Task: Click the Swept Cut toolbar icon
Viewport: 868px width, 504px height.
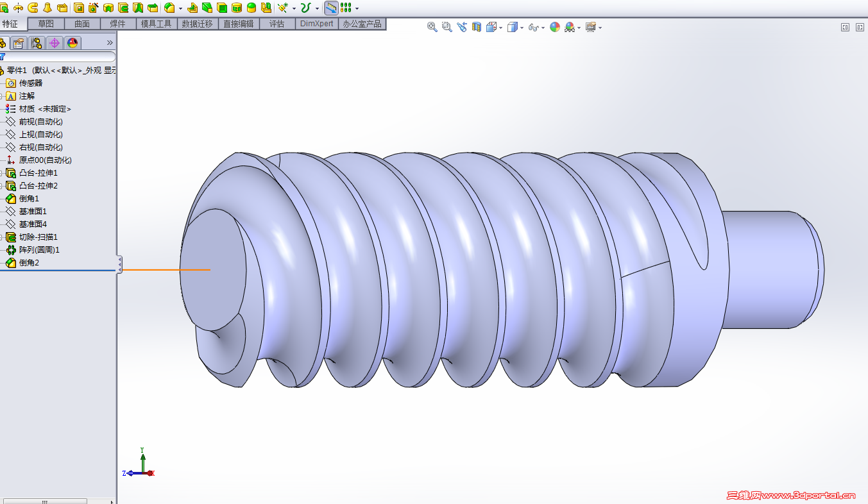Action: pyautogui.click(x=123, y=8)
